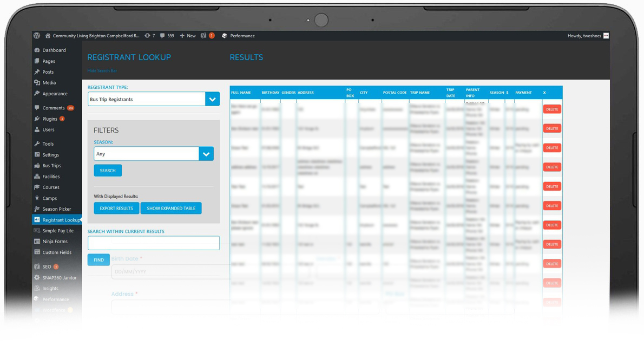Image resolution: width=644 pixels, height=358 pixels.
Task: Click the plus icon next to New
Action: [182, 36]
